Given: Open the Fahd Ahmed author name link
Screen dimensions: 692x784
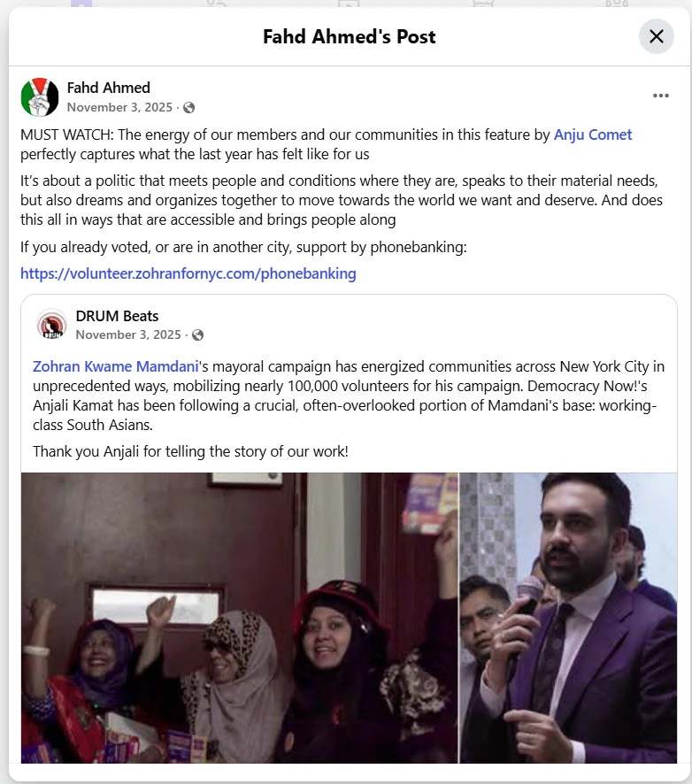Looking at the screenshot, I should pos(109,88).
